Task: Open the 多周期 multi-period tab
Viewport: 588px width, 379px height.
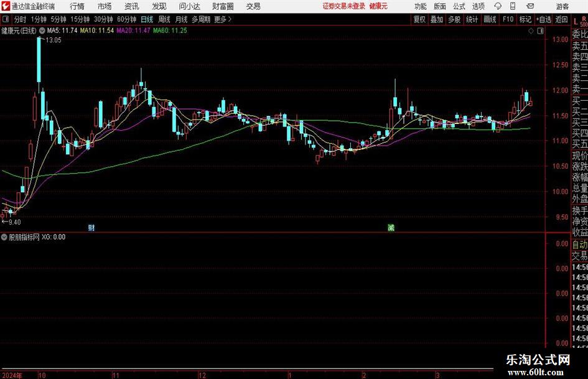Action: [x=201, y=19]
